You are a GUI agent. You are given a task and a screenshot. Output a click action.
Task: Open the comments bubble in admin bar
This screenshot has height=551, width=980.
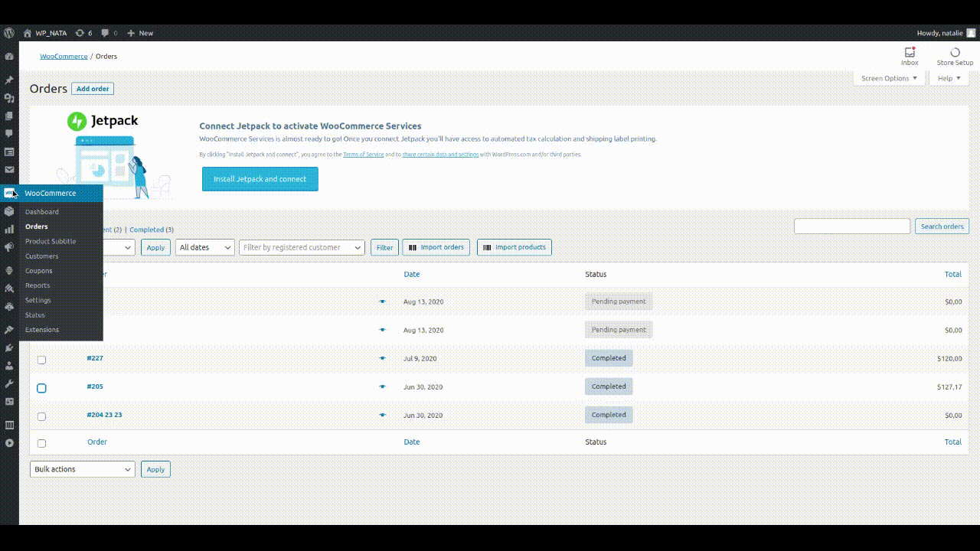pos(105,33)
